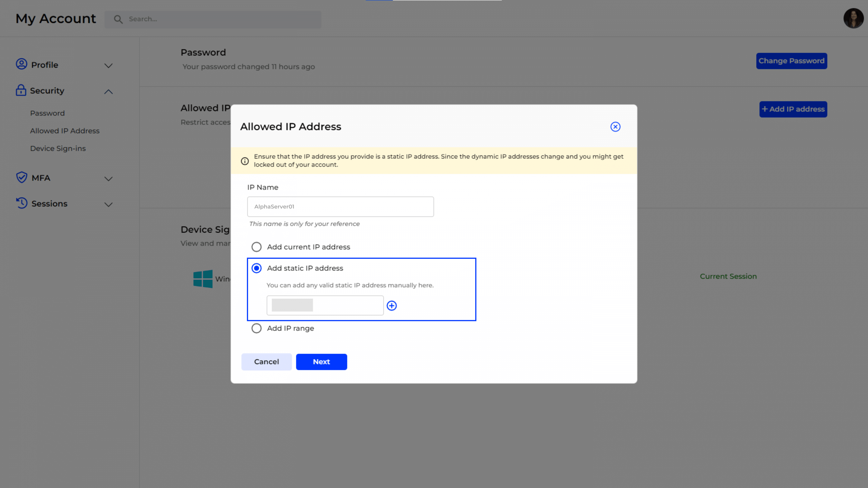Image resolution: width=868 pixels, height=488 pixels.
Task: Select the Add IP range option
Action: [x=256, y=328]
